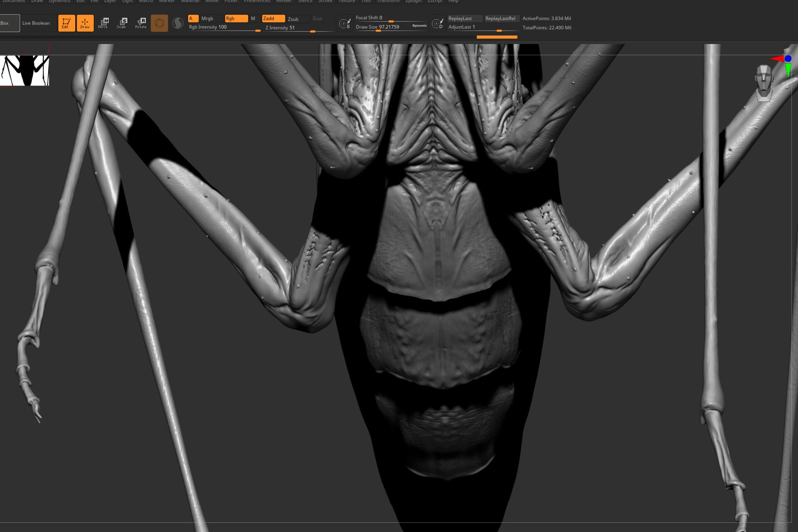The image size is (798, 532).
Task: Click the gray swirl sphere icon
Action: pos(178,23)
